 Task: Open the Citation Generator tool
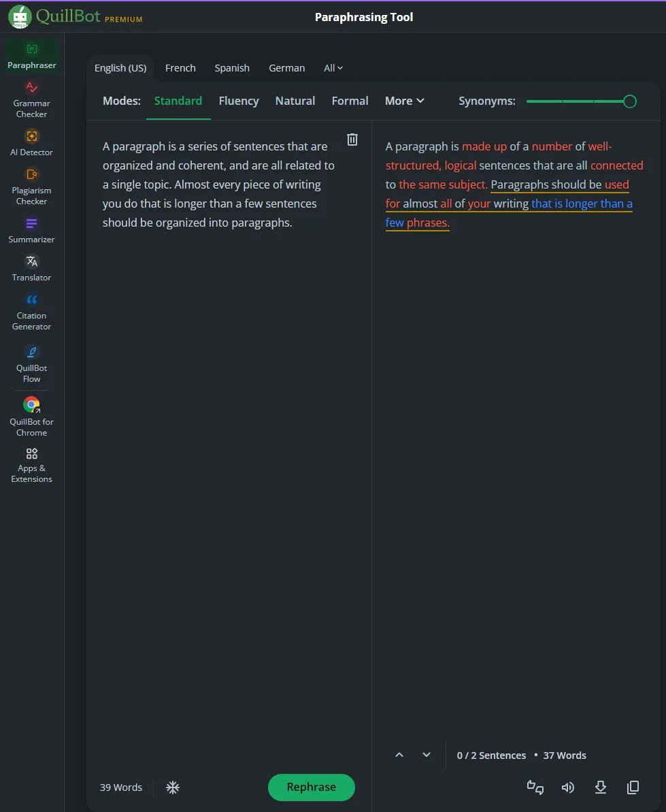(x=31, y=312)
